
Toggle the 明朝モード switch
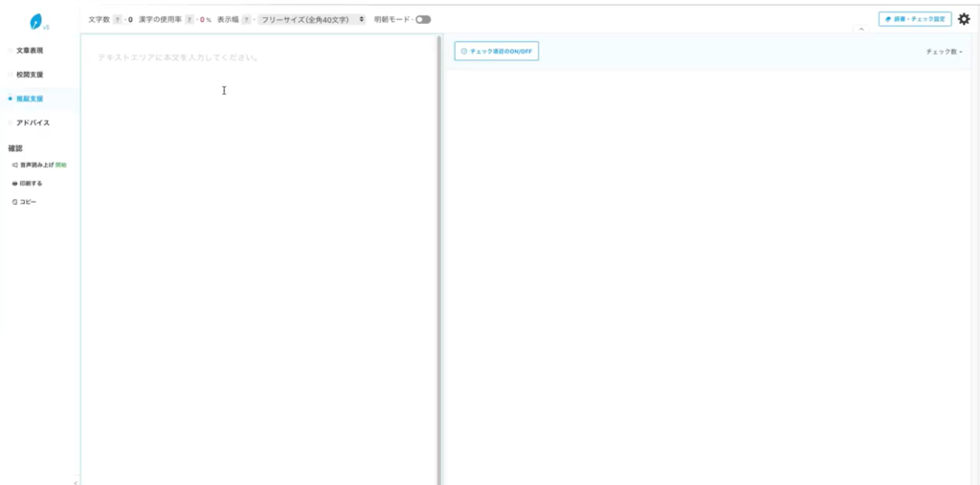423,19
